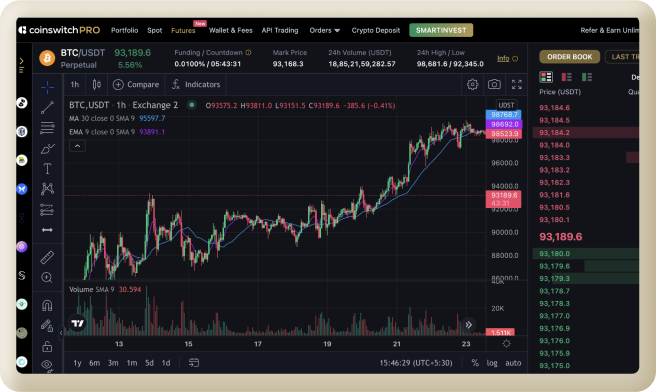Select the ORDER BOOK tab
The height and width of the screenshot is (392, 656).
pyautogui.click(x=569, y=56)
